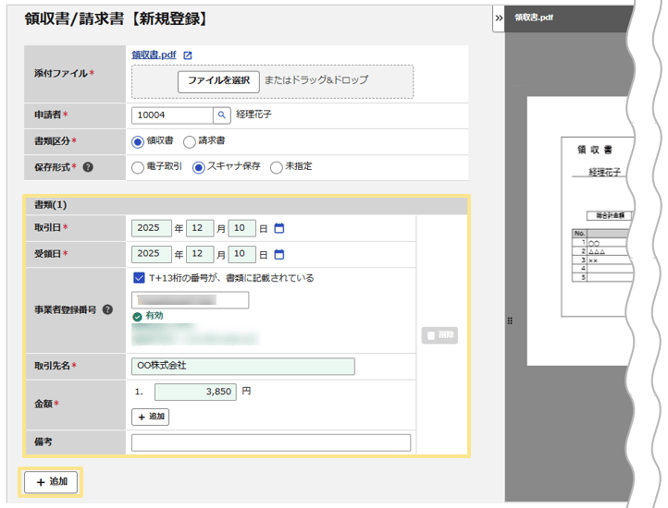The width and height of the screenshot is (668, 508).
Task: Focus the 事業者登録番号 input
Action: tap(190, 300)
